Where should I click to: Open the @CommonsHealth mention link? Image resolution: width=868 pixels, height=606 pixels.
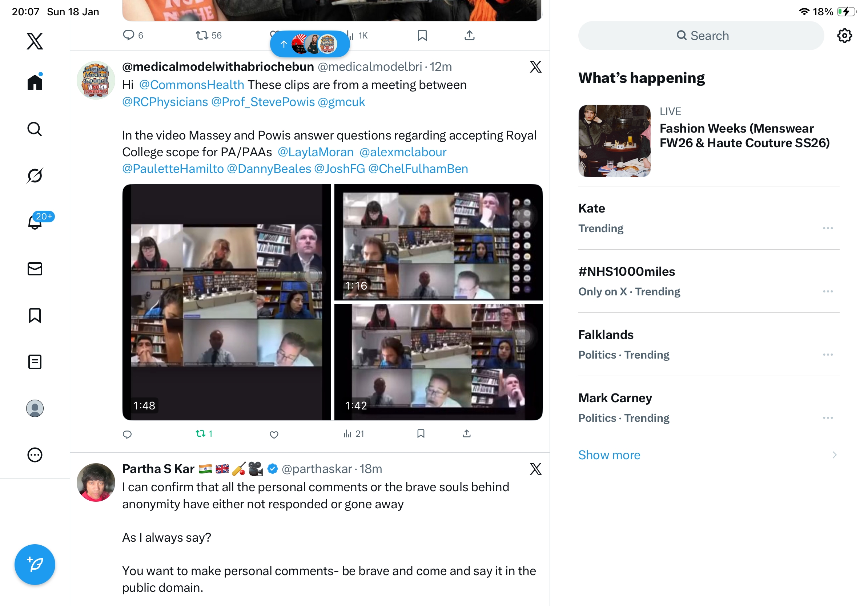click(191, 85)
